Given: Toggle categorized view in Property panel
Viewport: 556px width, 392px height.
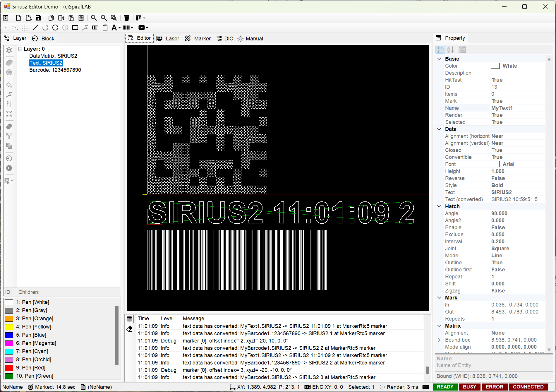Looking at the screenshot, I should 440,50.
